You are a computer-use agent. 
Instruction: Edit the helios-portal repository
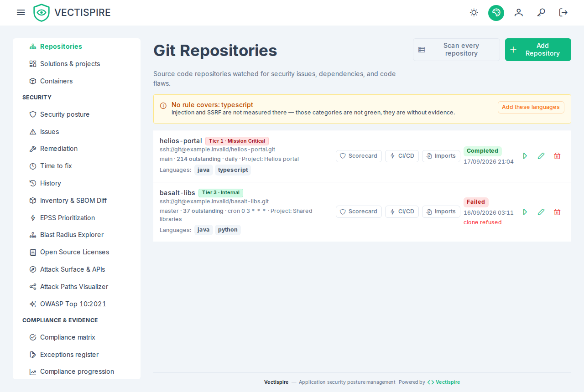pyautogui.click(x=541, y=156)
